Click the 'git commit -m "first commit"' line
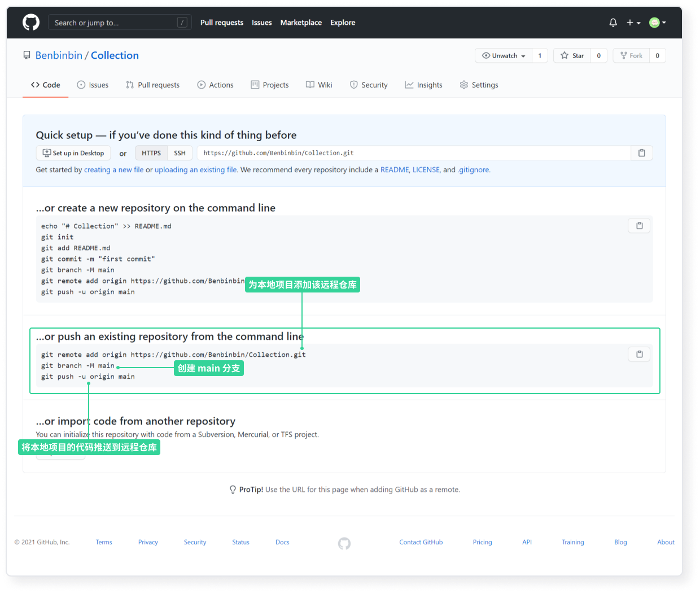The width and height of the screenshot is (700, 594). click(x=98, y=259)
